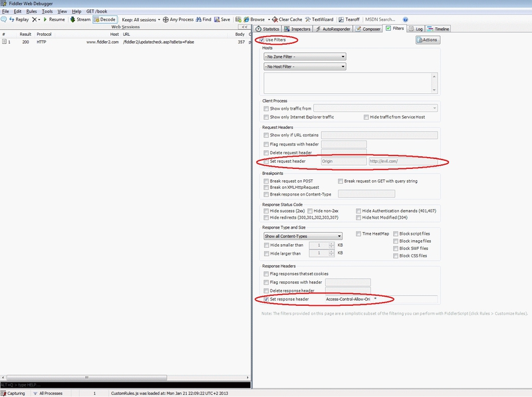Switch to the Log tab
Viewport: 532px width, 397px height.
tap(416, 29)
